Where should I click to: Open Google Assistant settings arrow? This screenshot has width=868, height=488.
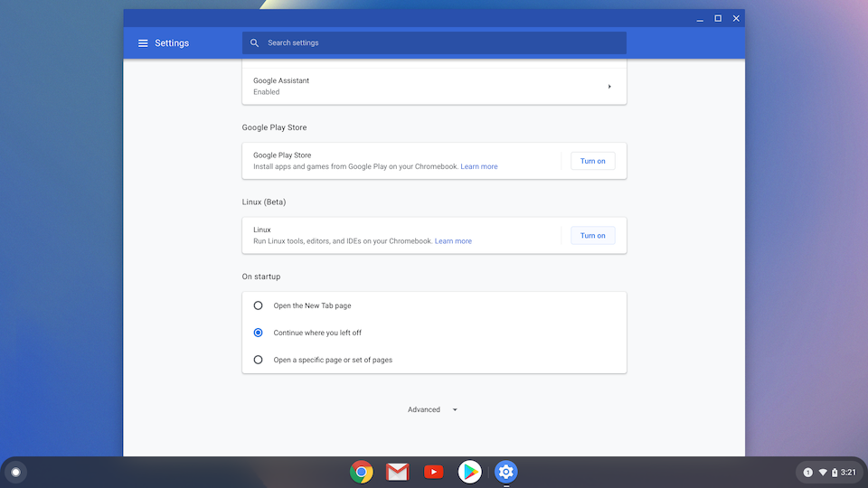click(609, 87)
